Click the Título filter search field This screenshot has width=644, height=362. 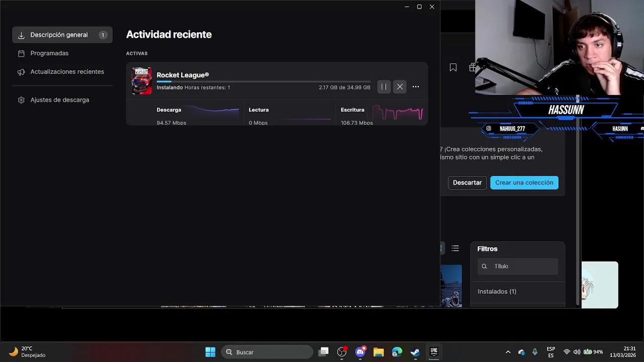tap(518, 266)
